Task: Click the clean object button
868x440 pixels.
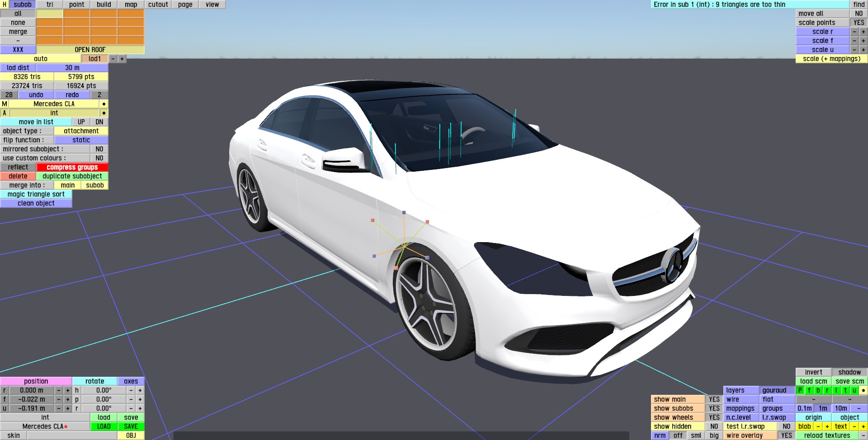Action: (x=36, y=203)
